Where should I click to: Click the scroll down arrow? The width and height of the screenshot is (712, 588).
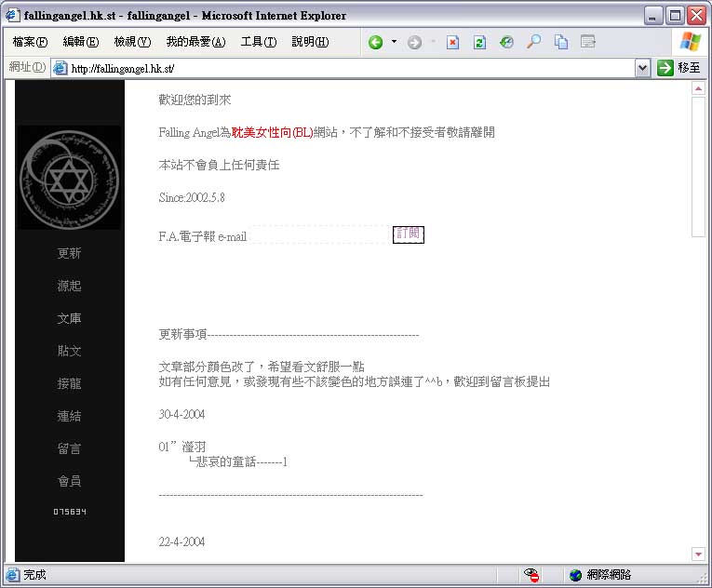pyautogui.click(x=698, y=554)
